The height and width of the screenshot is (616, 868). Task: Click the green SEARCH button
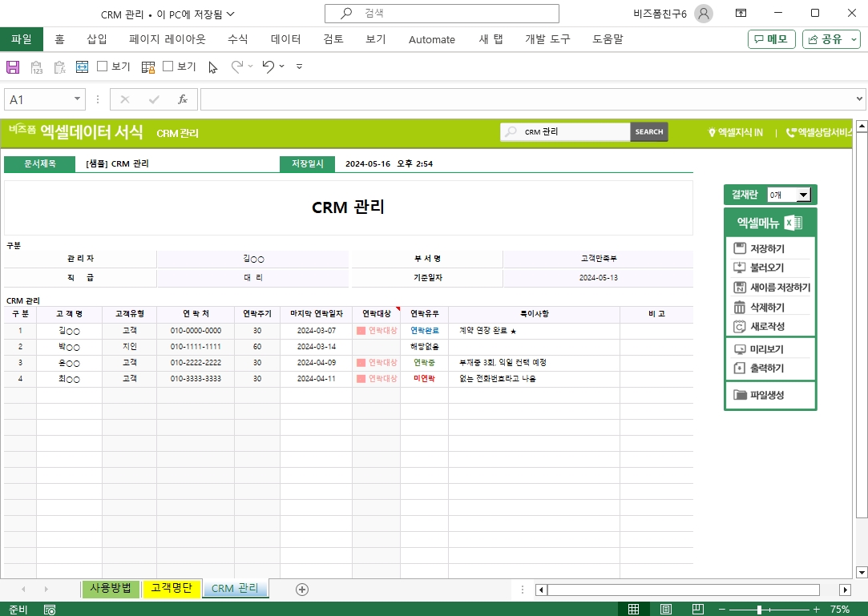pos(648,132)
